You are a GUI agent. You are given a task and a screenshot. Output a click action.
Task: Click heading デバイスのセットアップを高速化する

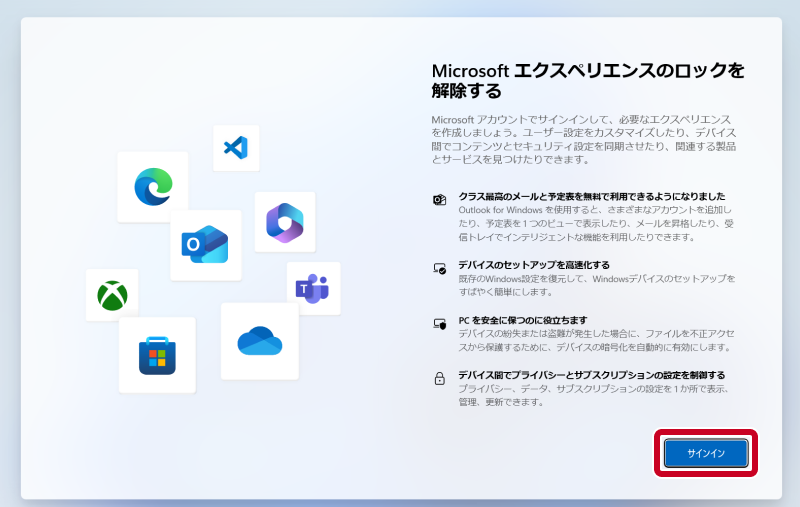point(534,265)
